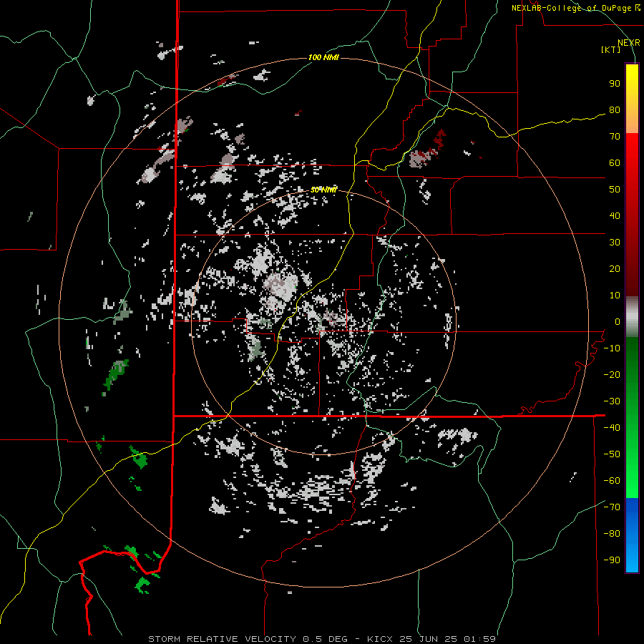The height and width of the screenshot is (644, 644).
Task: Click the "[KT]" units label
Action: tap(611, 49)
